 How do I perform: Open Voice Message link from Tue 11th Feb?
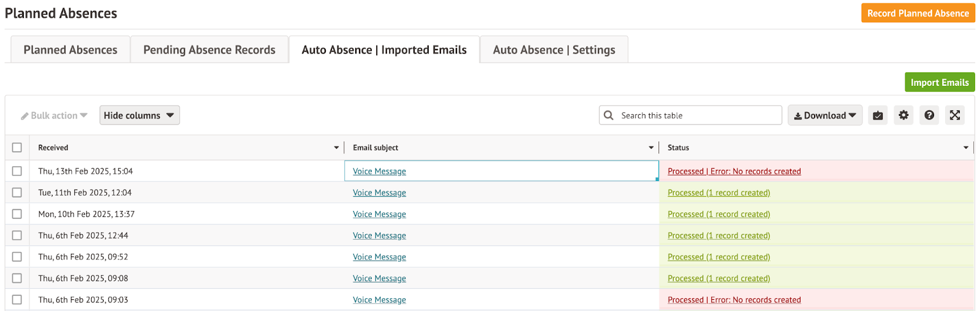click(379, 193)
